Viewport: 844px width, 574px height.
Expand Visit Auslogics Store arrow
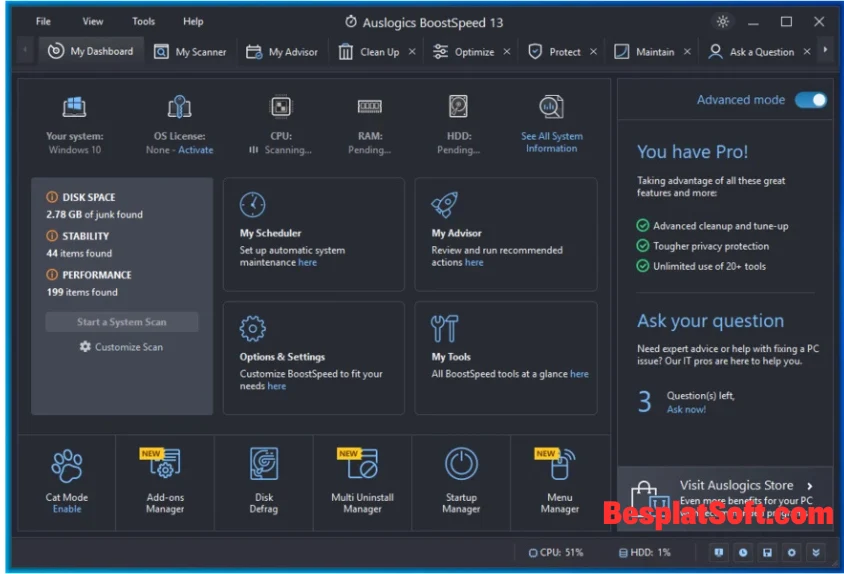(810, 486)
